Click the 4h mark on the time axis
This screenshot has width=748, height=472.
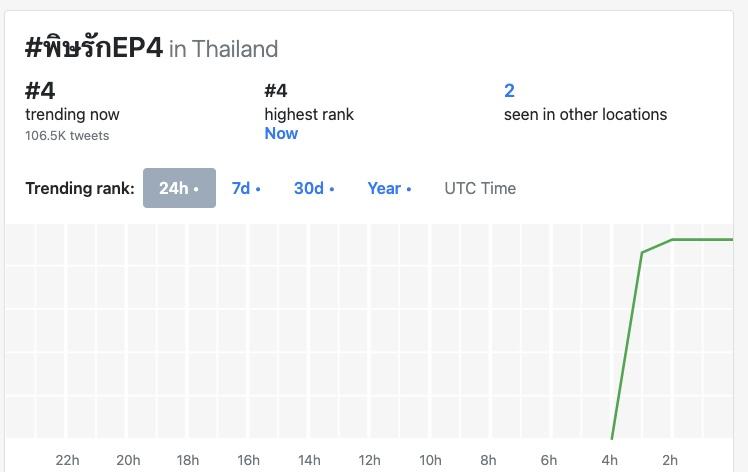(610, 460)
